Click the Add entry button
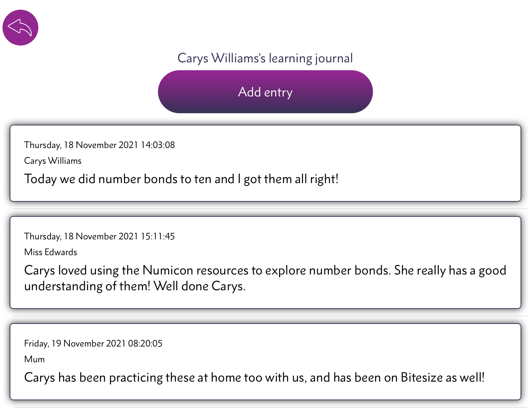Screen dimensions: 532x416 click(265, 92)
